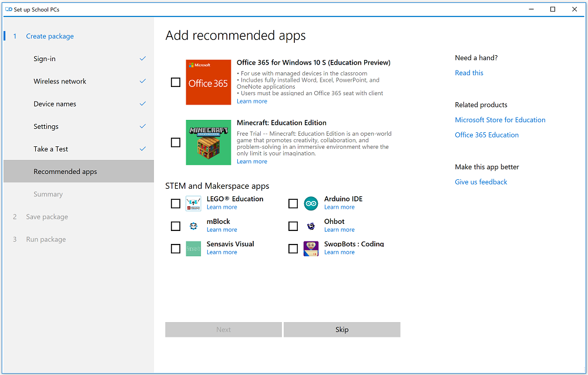Tick the Arduino IDE checkbox
This screenshot has height=375, width=588.
(293, 203)
